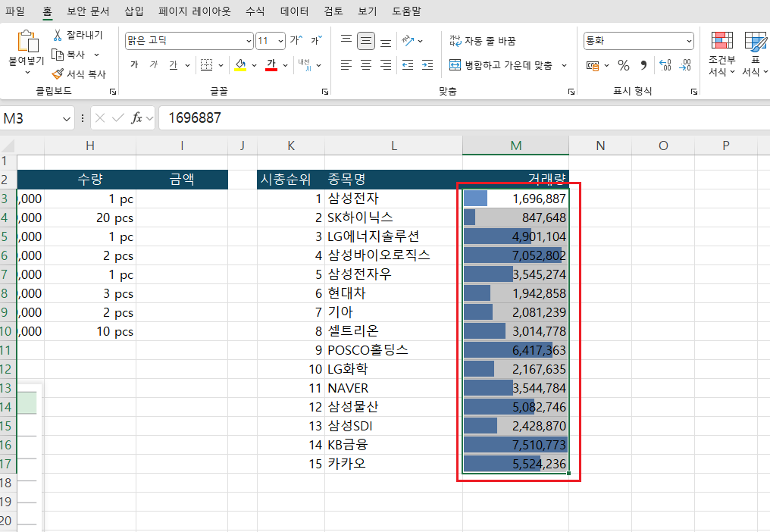This screenshot has width=770, height=532.
Task: Open the 검토 ribbon tab
Action: [x=333, y=11]
